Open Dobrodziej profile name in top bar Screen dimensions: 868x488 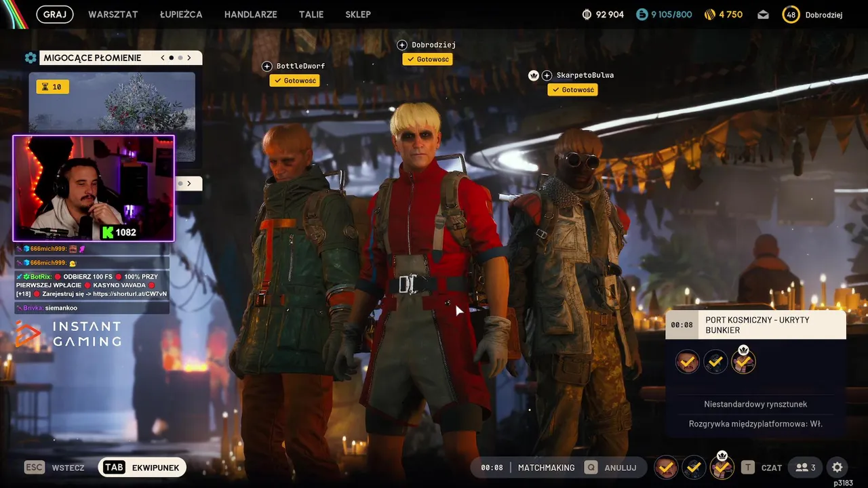824,14
